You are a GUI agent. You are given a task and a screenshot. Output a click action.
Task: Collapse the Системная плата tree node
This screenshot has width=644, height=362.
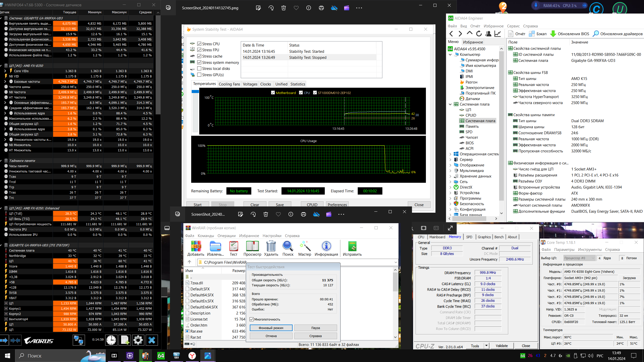pos(450,104)
